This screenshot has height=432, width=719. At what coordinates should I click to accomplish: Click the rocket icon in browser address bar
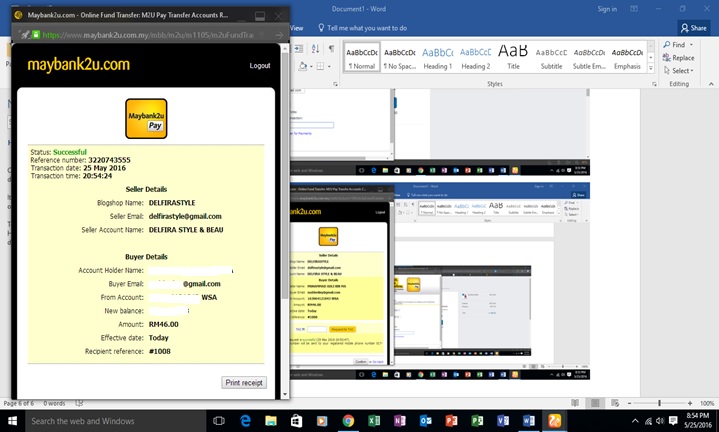coord(25,35)
